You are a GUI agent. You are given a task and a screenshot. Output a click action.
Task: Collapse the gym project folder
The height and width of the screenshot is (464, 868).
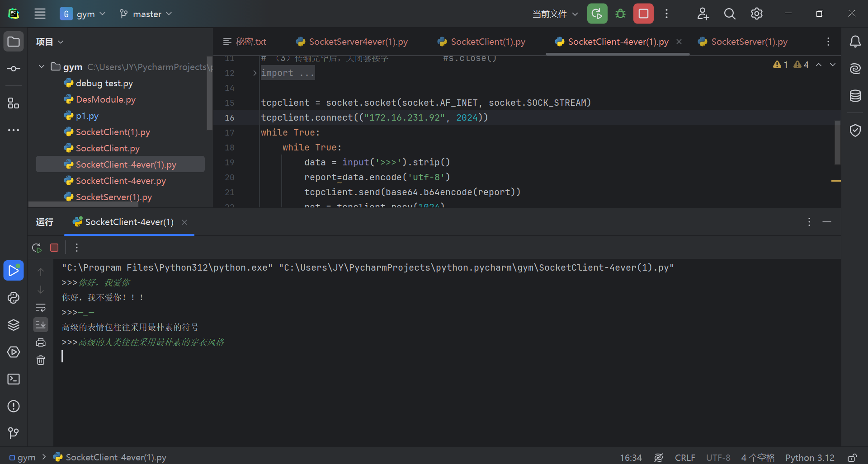tap(42, 67)
